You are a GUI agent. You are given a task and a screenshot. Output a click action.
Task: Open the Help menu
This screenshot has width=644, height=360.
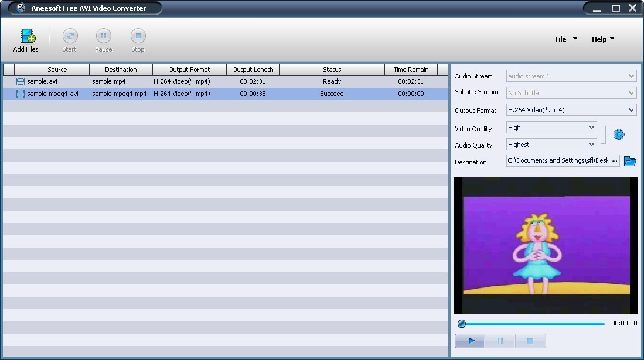pos(602,39)
